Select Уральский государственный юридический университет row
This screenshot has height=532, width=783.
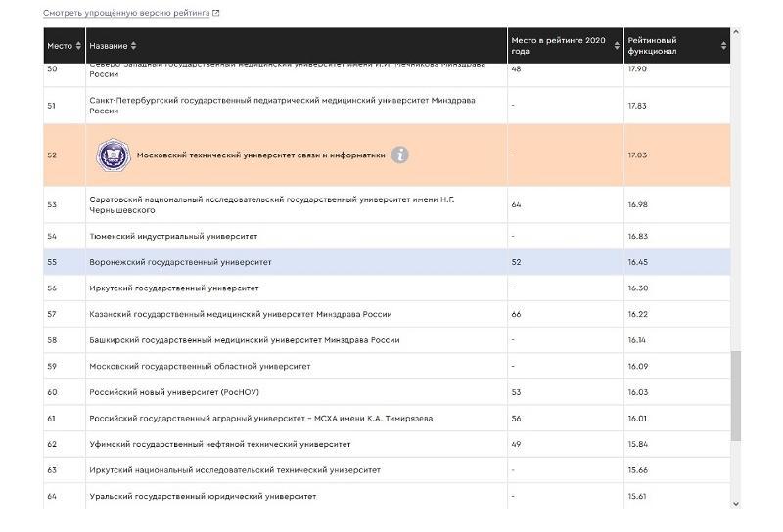[203, 496]
